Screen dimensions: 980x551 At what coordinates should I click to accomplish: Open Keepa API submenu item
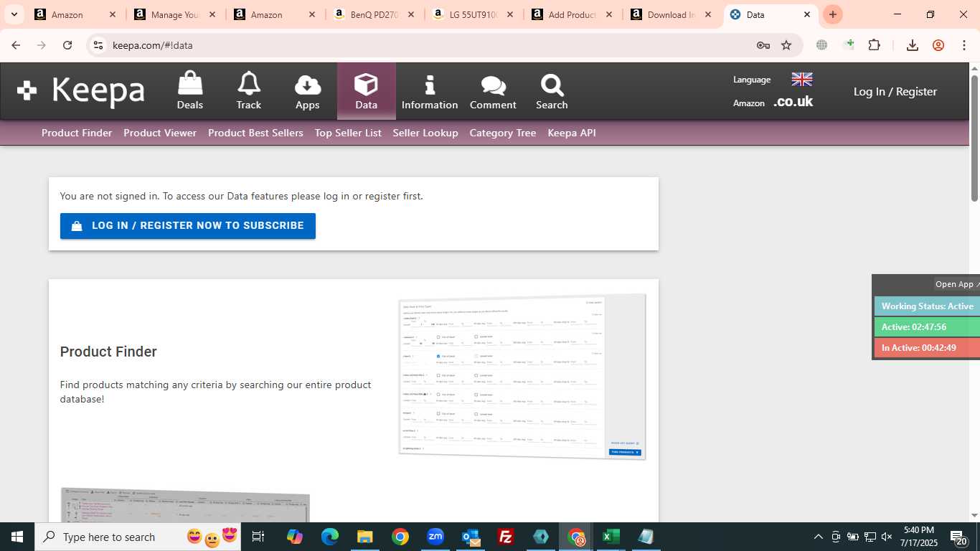pyautogui.click(x=572, y=133)
